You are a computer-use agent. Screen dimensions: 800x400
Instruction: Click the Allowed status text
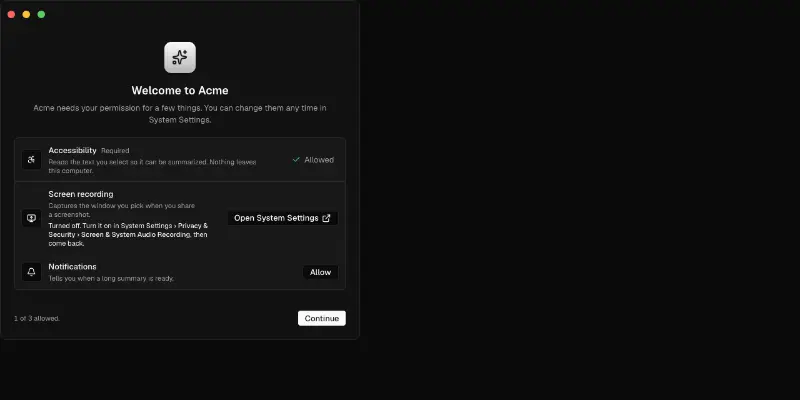[319, 160]
